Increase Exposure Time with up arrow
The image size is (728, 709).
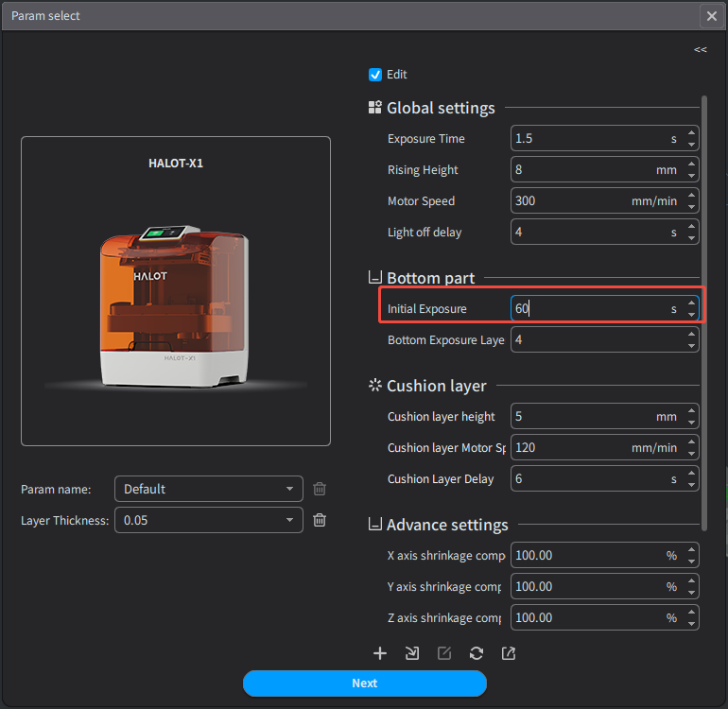pos(692,133)
